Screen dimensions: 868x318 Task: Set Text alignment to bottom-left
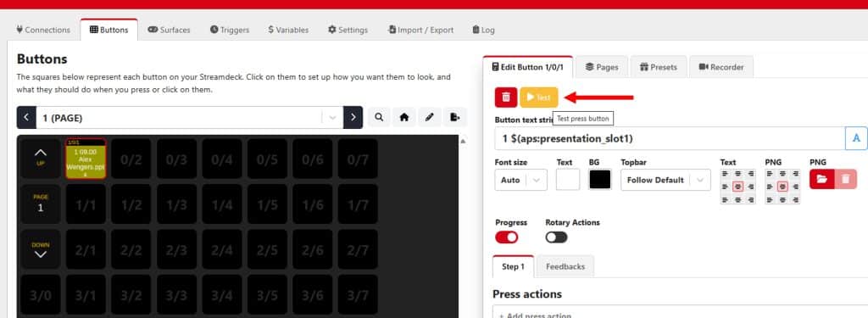coord(725,199)
